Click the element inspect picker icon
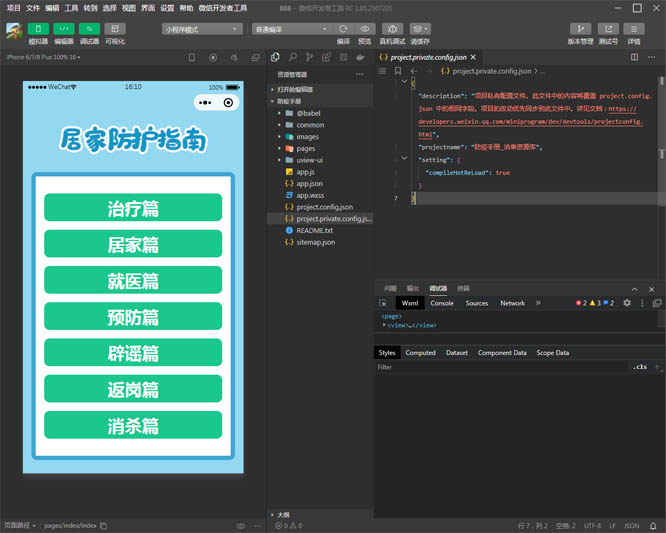The height and width of the screenshot is (533, 666). 383,303
